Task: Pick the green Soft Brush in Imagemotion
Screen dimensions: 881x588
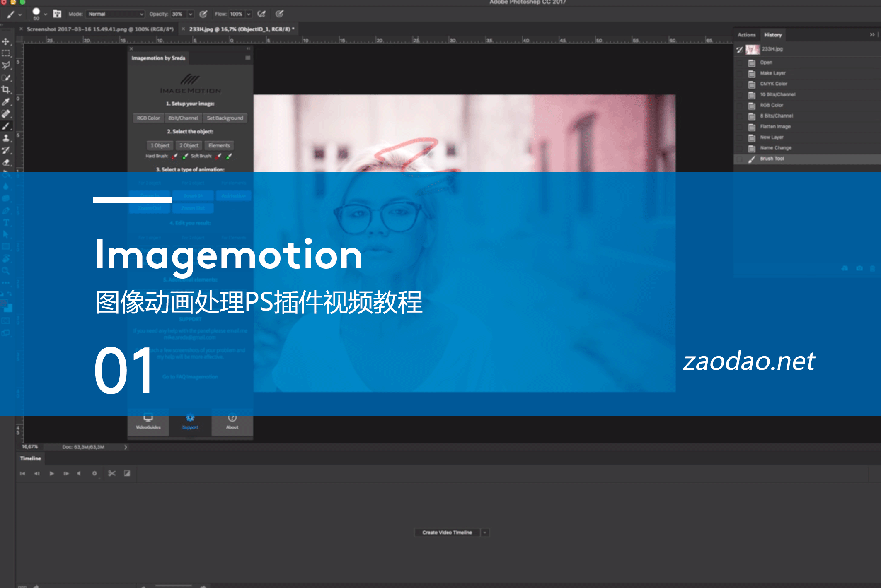Action: 229,156
